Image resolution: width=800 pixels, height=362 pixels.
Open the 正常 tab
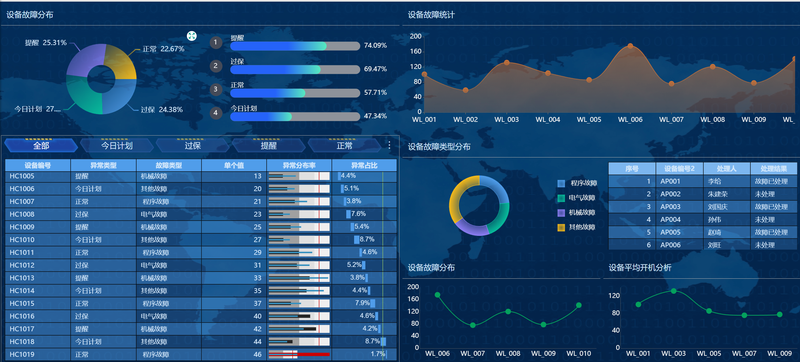pos(344,146)
